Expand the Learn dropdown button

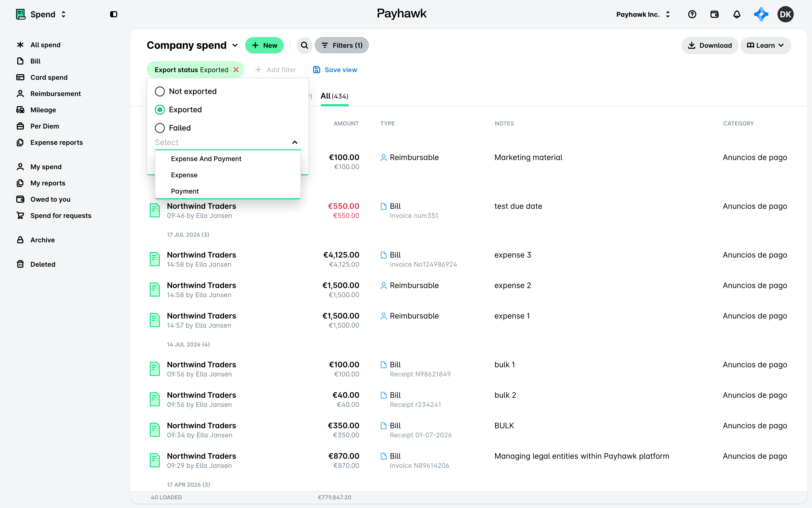pos(765,45)
